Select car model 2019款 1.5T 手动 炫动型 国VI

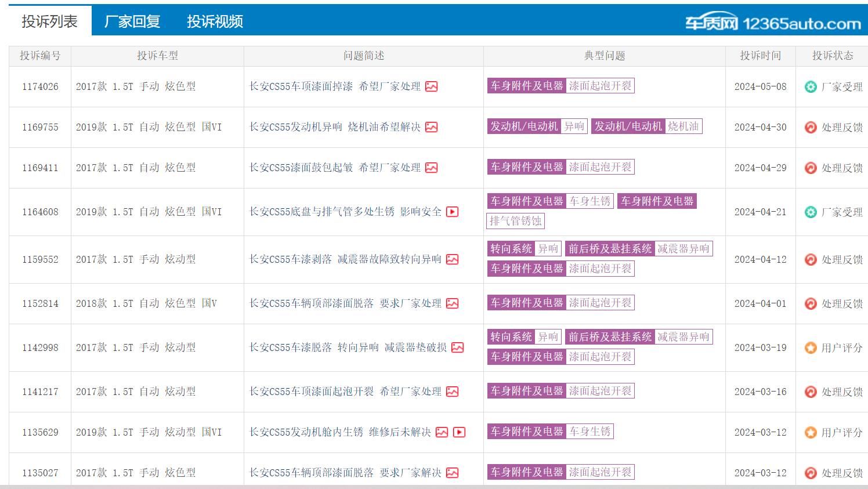pyautogui.click(x=149, y=432)
